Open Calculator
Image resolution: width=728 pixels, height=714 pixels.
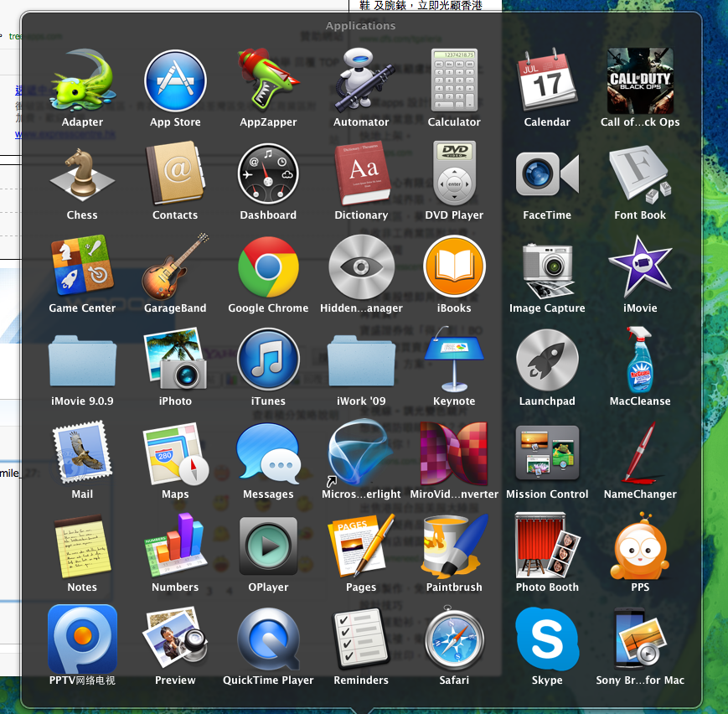click(x=454, y=80)
